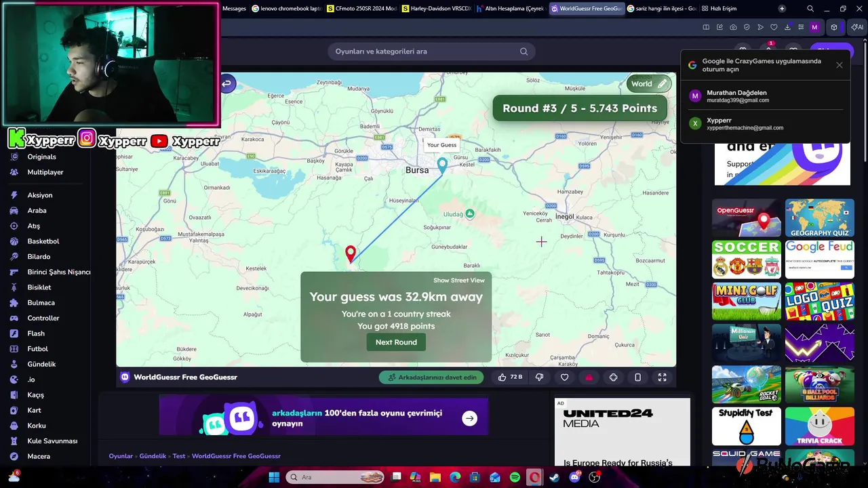Click Gündelik breadcrumb link
The height and width of the screenshot is (488, 868).
click(153, 456)
